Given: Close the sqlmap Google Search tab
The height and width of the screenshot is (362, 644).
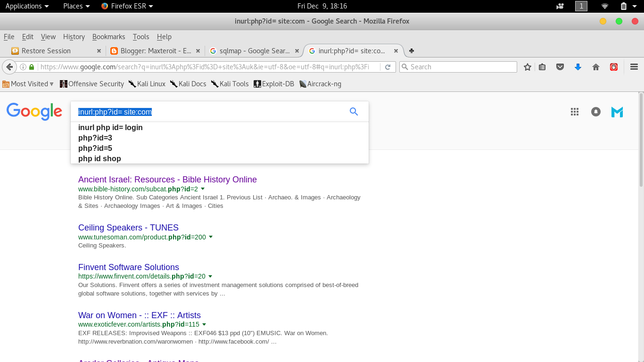Looking at the screenshot, I should coord(297,51).
